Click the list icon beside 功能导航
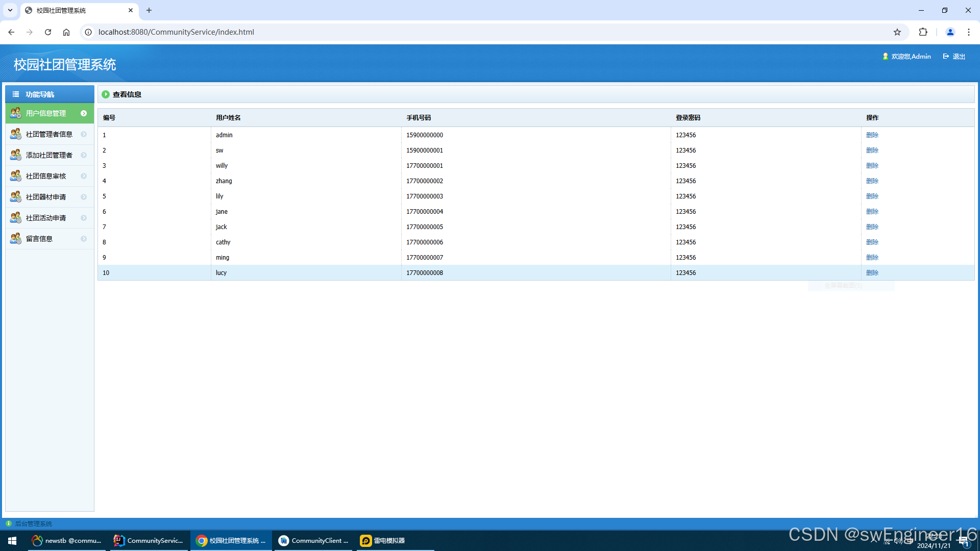The height and width of the screenshot is (551, 980). click(x=16, y=94)
